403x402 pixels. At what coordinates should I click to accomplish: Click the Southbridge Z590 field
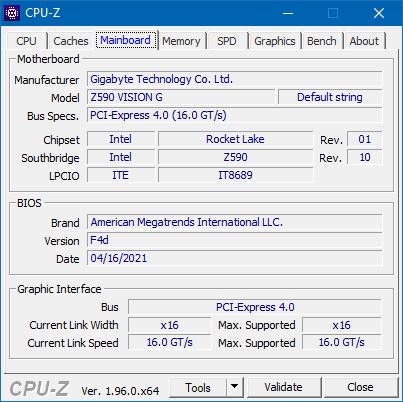point(235,157)
